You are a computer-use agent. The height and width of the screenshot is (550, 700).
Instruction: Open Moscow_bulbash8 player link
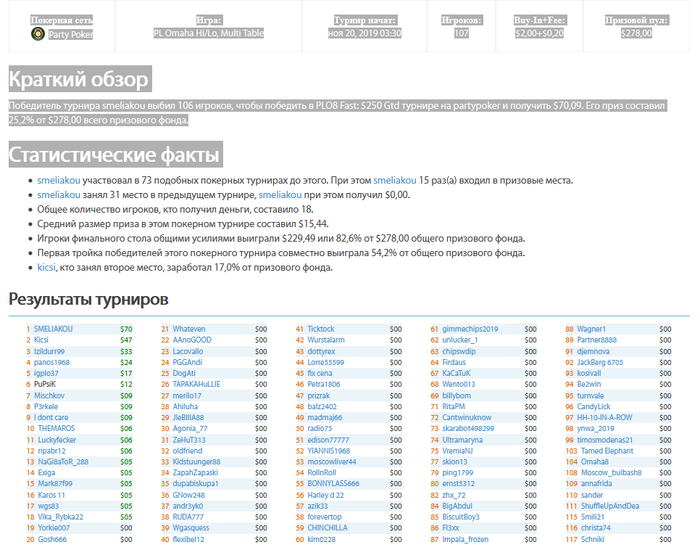(x=611, y=472)
